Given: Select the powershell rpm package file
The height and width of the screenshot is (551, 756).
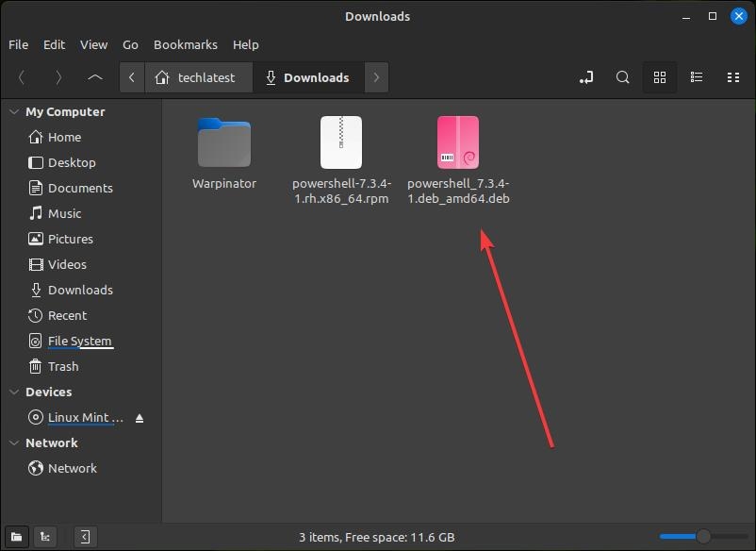Looking at the screenshot, I should 341,142.
